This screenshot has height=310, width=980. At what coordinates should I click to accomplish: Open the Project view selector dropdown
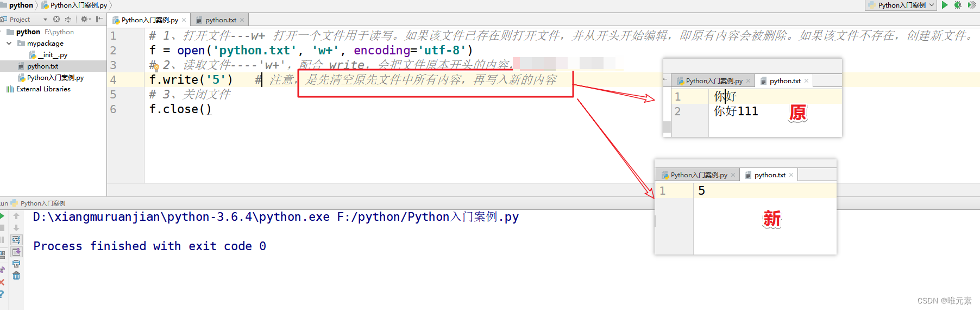pos(46,20)
